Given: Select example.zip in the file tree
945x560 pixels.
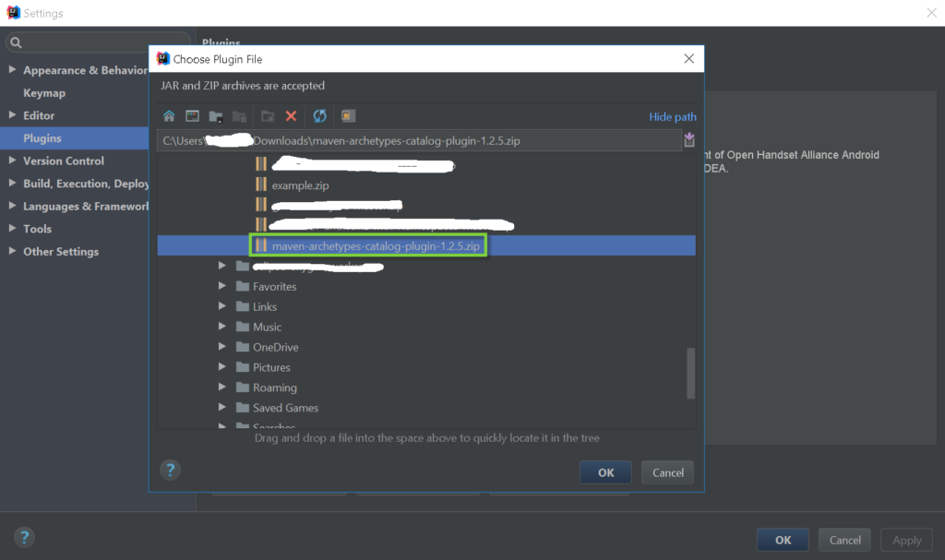Looking at the screenshot, I should 300,185.
